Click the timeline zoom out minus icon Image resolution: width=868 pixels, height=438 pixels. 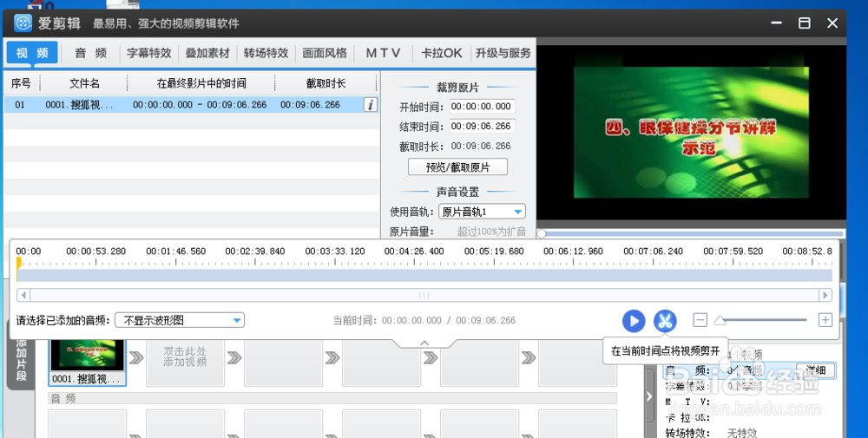(700, 320)
